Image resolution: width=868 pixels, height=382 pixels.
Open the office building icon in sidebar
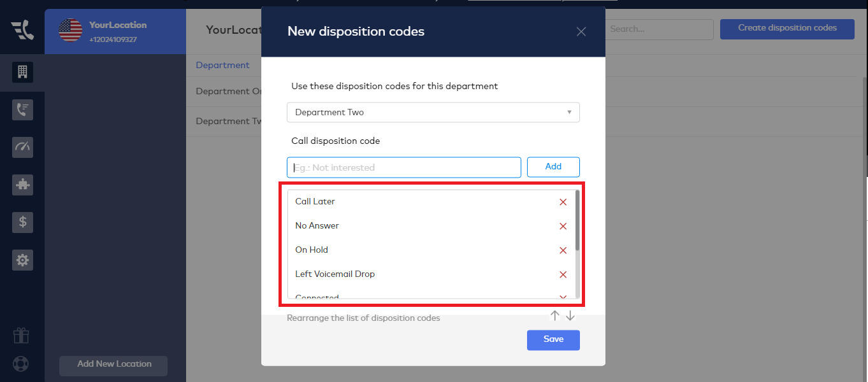(x=22, y=72)
